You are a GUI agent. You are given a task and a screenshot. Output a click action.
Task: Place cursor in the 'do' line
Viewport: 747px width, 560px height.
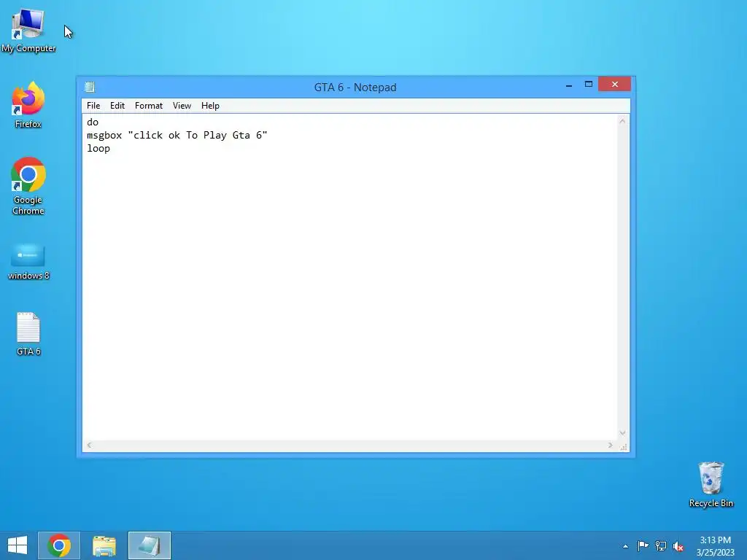pyautogui.click(x=93, y=122)
